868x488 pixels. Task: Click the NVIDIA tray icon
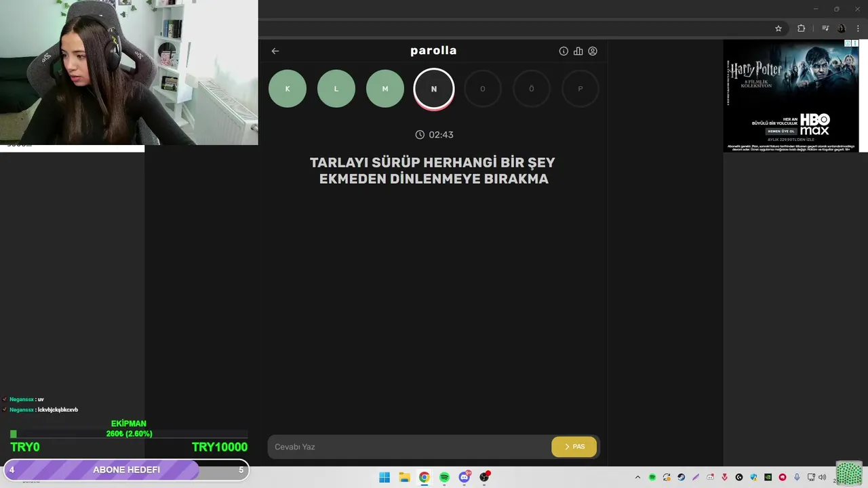point(768,477)
